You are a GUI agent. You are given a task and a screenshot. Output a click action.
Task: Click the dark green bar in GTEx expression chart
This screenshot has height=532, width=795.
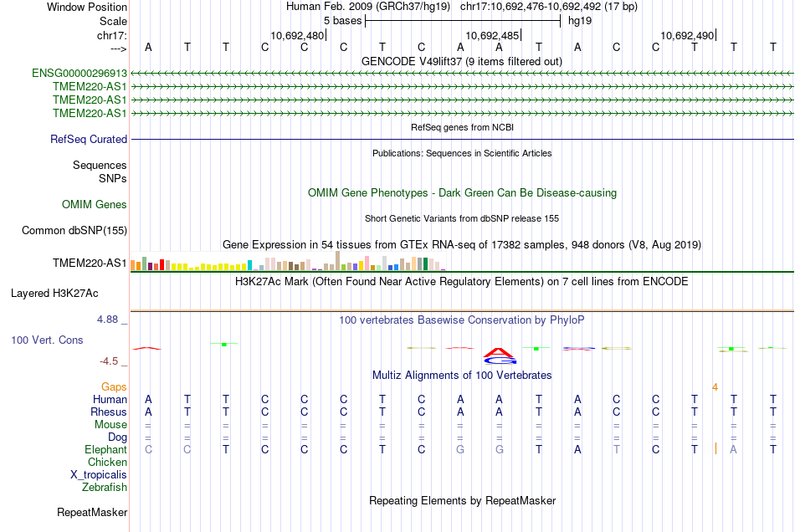[x=425, y=264]
